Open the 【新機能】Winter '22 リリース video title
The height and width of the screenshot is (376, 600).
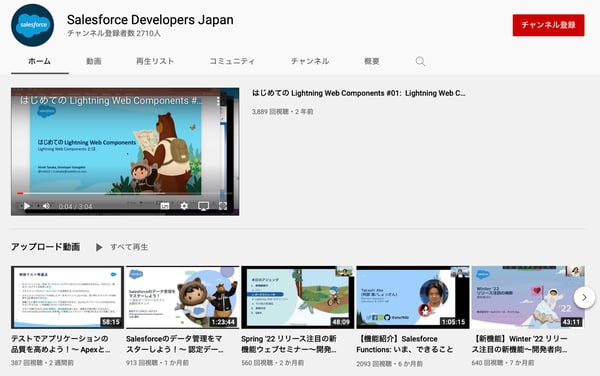coord(520,344)
